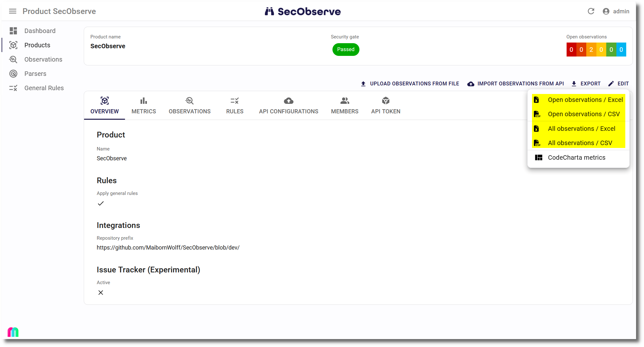Click Upload Observations From File button
The image size is (644, 347).
(x=410, y=83)
